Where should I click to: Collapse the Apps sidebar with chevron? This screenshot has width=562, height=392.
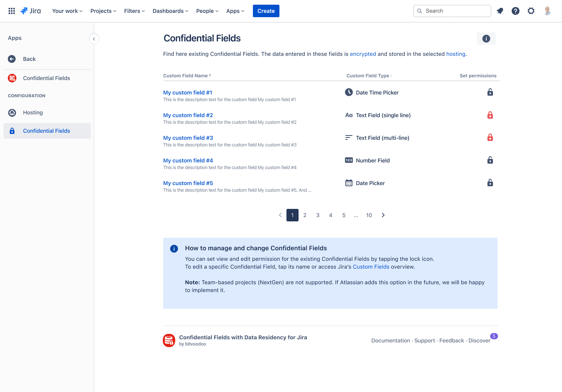[94, 39]
